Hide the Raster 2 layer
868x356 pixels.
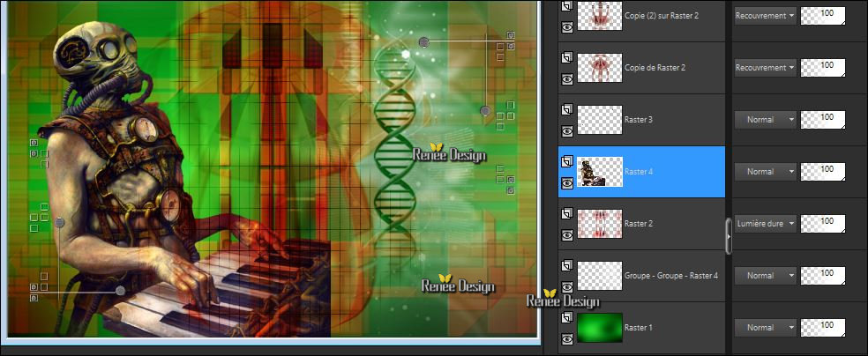567,235
